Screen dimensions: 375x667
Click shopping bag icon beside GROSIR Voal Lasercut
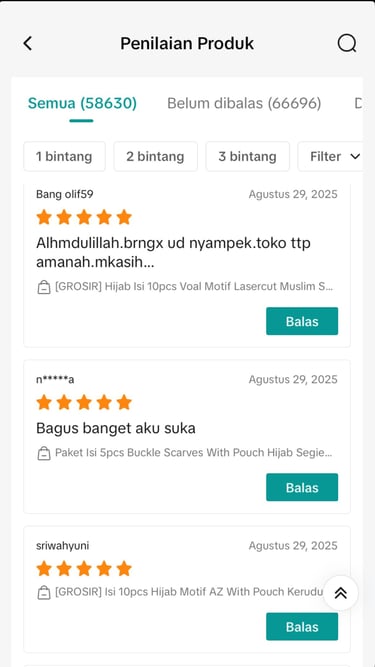[x=43, y=288]
